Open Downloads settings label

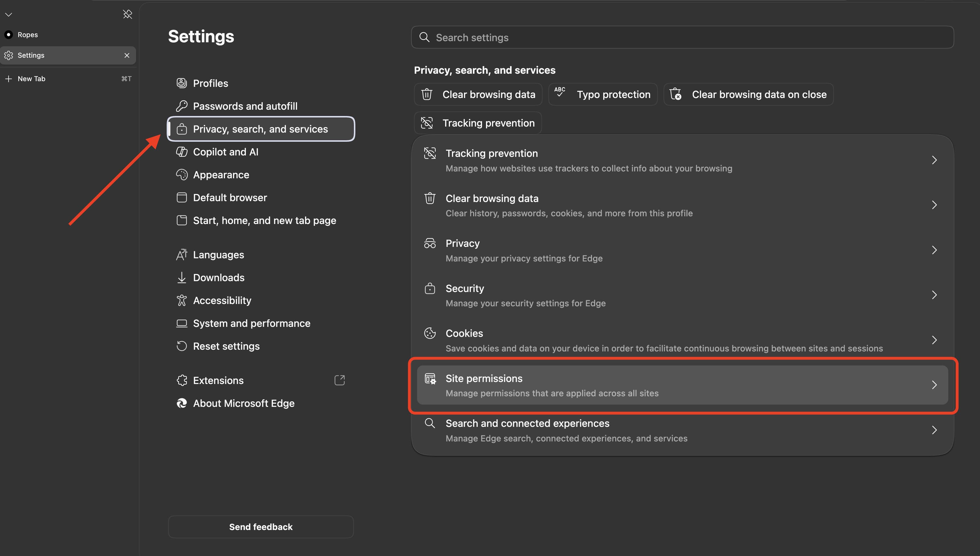tap(218, 278)
